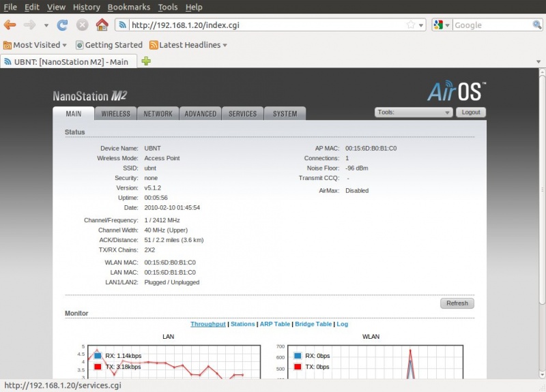Click the vertical scrollbar down arrow
Viewport: 546px width, 392px height.
(542, 375)
